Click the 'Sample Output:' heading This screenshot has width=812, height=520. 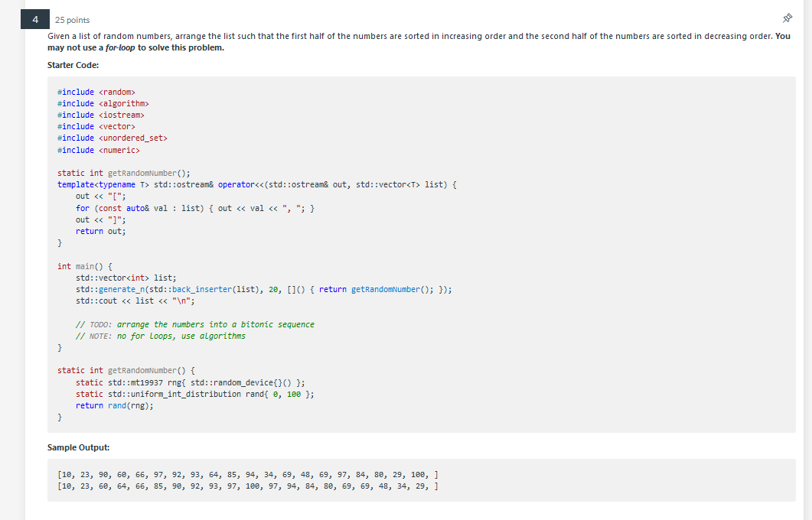click(79, 447)
